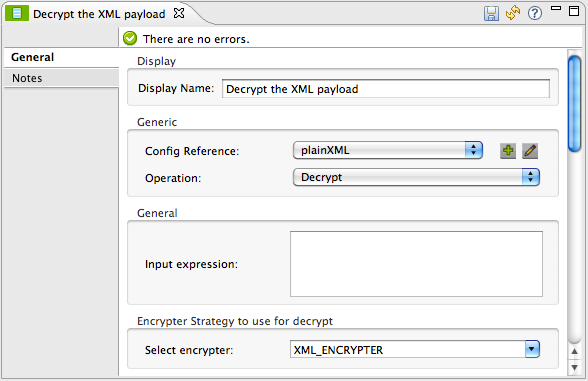Maximize the properties panel view

tap(574, 11)
